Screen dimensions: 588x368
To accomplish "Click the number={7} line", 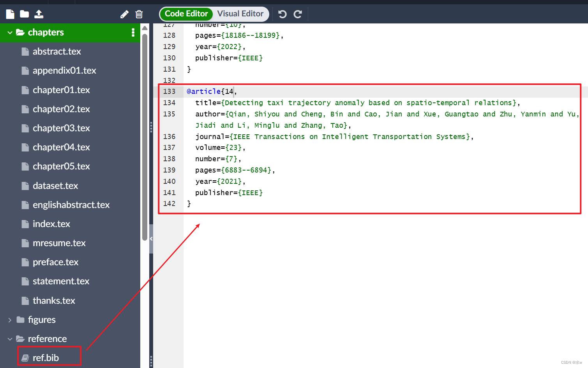I will pyautogui.click(x=218, y=159).
